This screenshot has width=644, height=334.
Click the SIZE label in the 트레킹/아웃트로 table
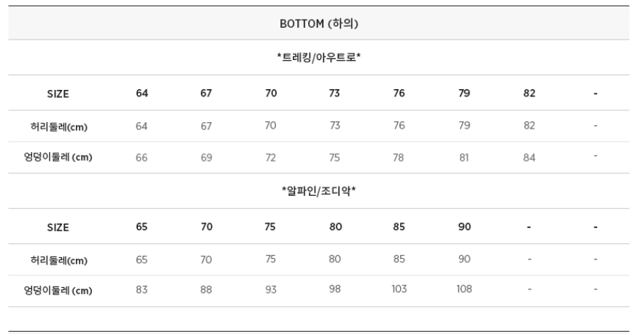(58, 94)
